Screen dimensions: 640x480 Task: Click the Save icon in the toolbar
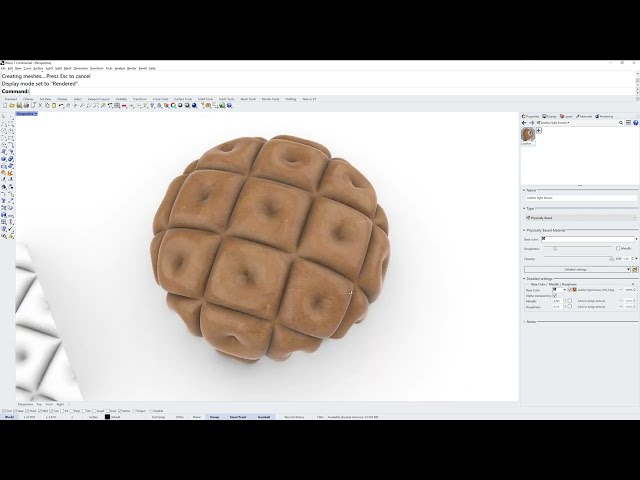point(19,105)
